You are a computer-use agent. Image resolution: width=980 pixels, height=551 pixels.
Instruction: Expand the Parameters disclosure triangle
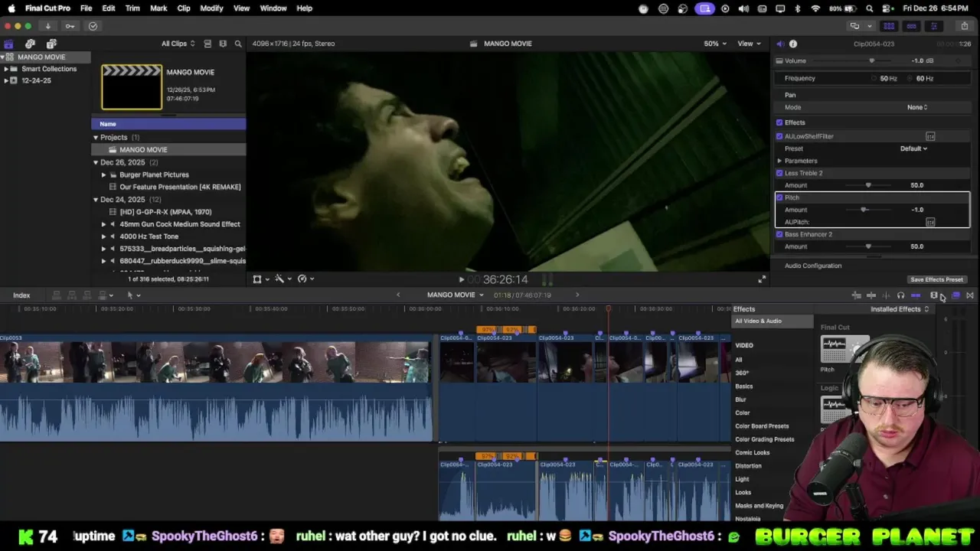pyautogui.click(x=779, y=161)
